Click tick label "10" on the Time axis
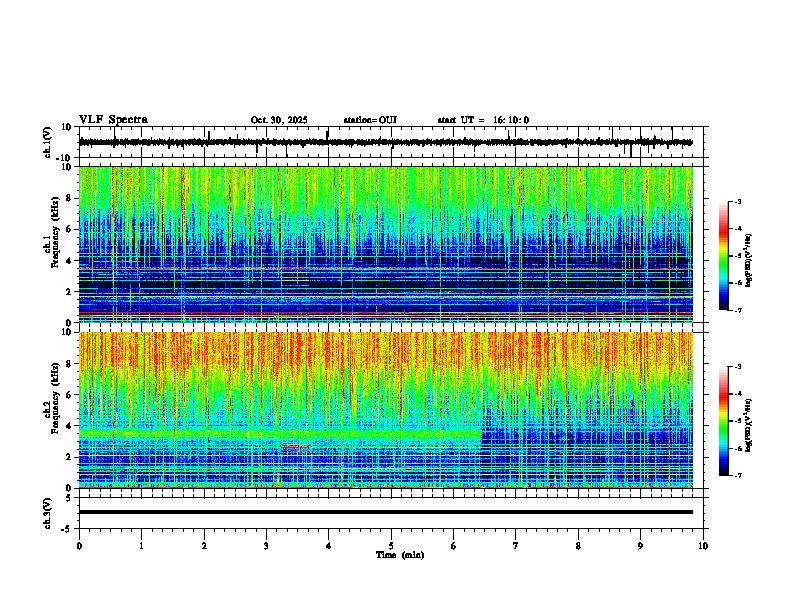792x612 pixels. (703, 546)
